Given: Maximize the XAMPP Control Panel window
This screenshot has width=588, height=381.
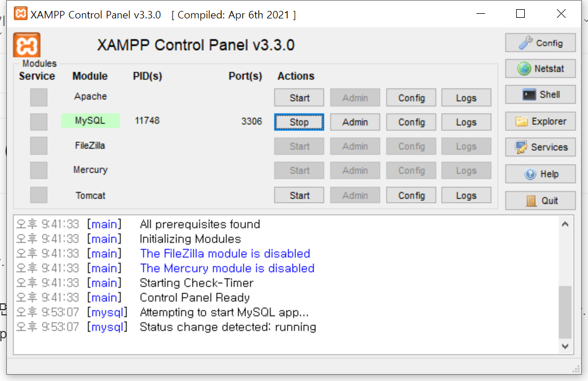Looking at the screenshot, I should pyautogui.click(x=520, y=14).
